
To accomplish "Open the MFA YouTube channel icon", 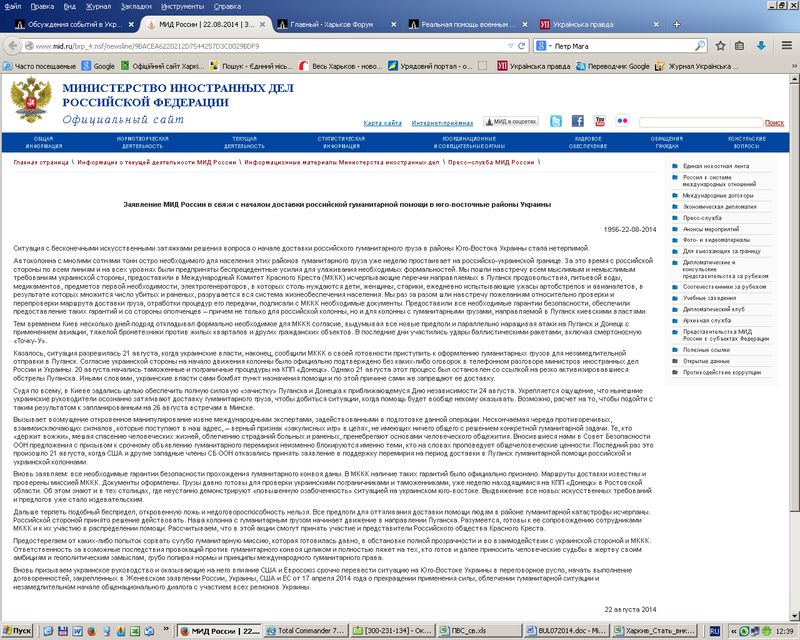I will 600,121.
